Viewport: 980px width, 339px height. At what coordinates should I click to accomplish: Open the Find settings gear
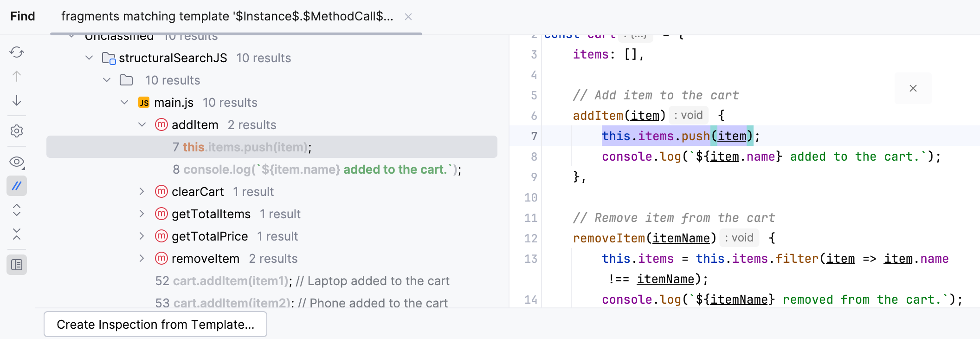[17, 131]
